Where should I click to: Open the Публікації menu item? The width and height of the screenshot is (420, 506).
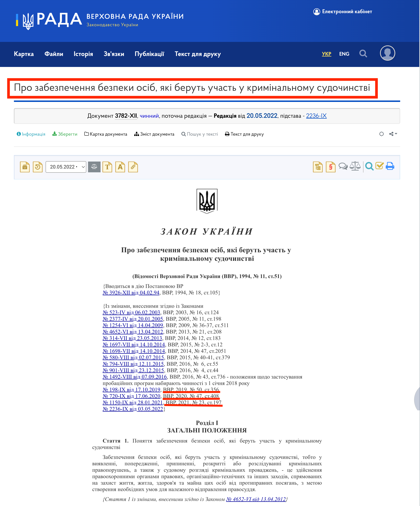(x=149, y=54)
